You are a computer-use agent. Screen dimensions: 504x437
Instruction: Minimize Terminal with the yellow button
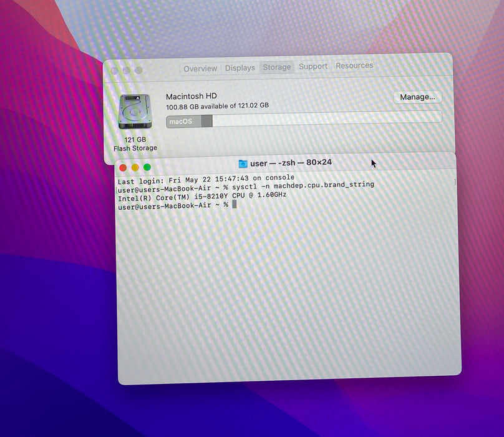[x=135, y=167]
